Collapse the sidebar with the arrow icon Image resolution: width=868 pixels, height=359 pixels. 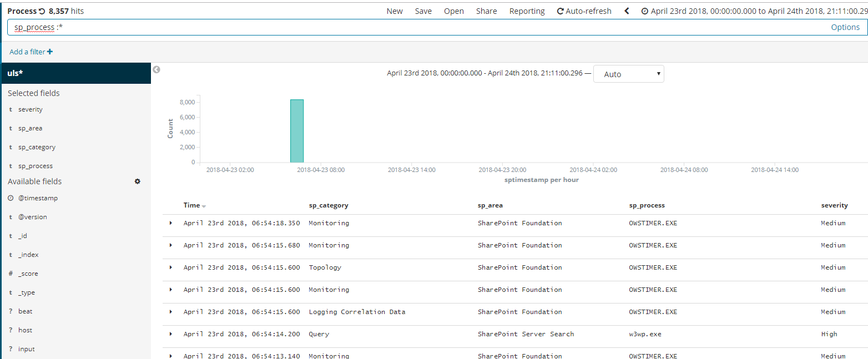point(157,69)
